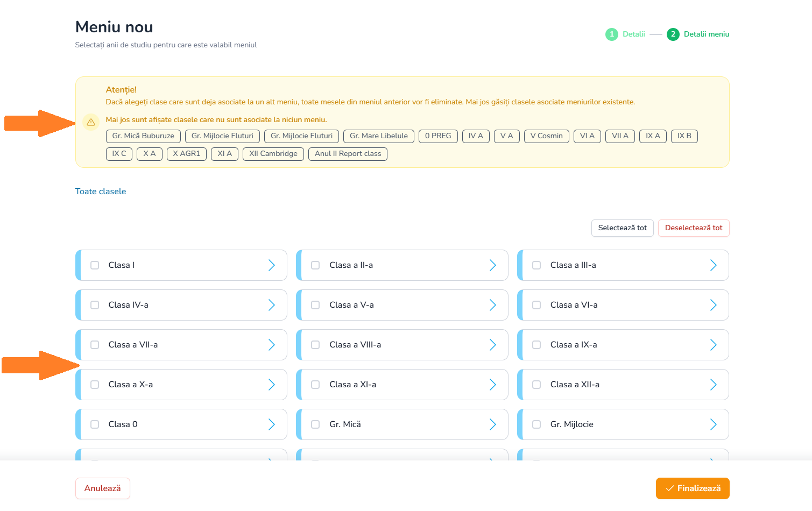
Task: Open the Toate clasele tab
Action: (x=101, y=191)
